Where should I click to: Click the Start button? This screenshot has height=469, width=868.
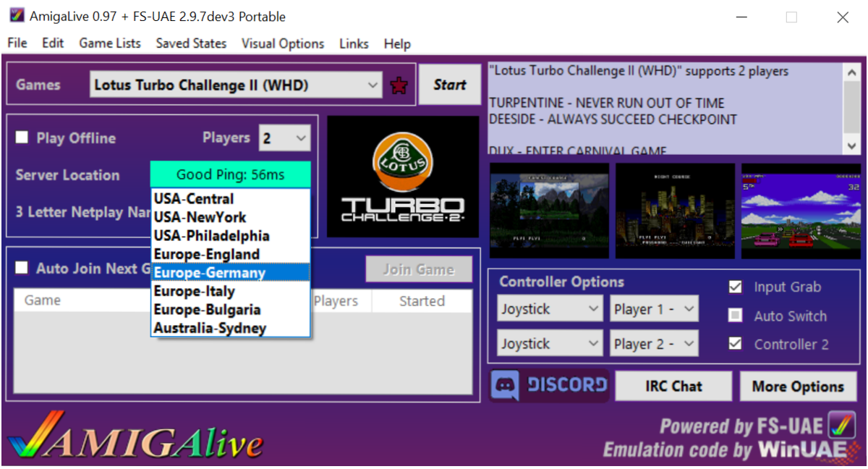click(450, 85)
